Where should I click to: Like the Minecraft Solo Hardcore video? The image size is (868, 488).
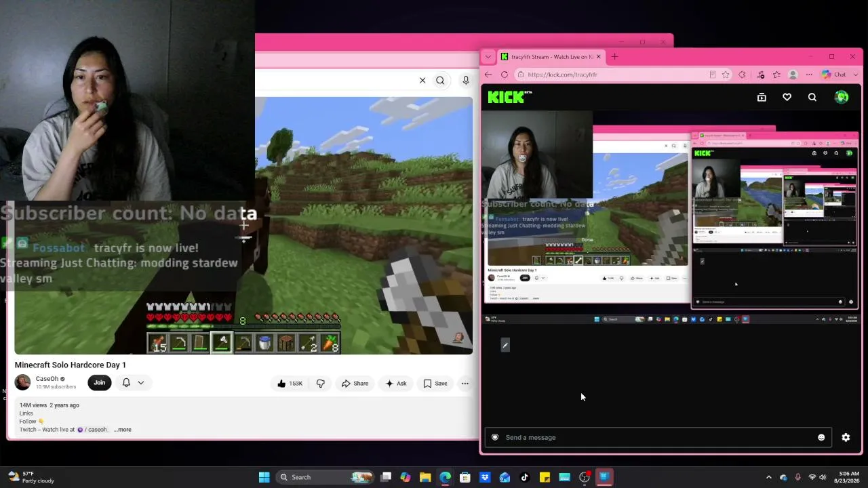[x=290, y=384]
